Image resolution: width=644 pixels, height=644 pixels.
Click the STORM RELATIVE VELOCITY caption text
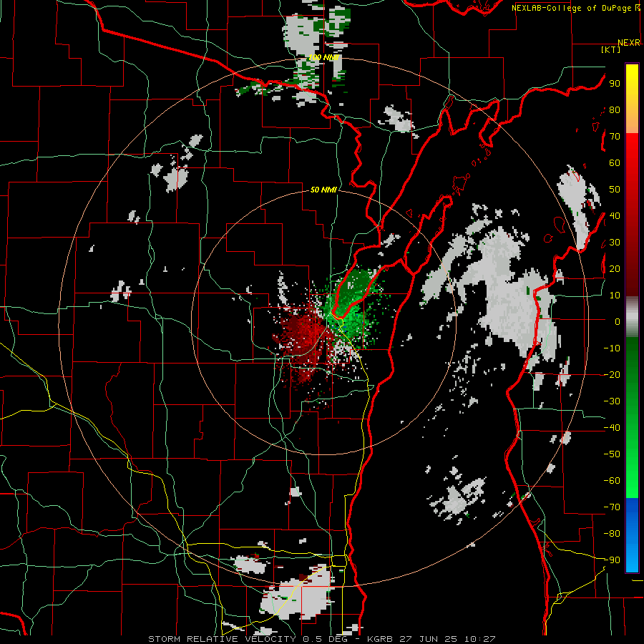click(x=222, y=639)
